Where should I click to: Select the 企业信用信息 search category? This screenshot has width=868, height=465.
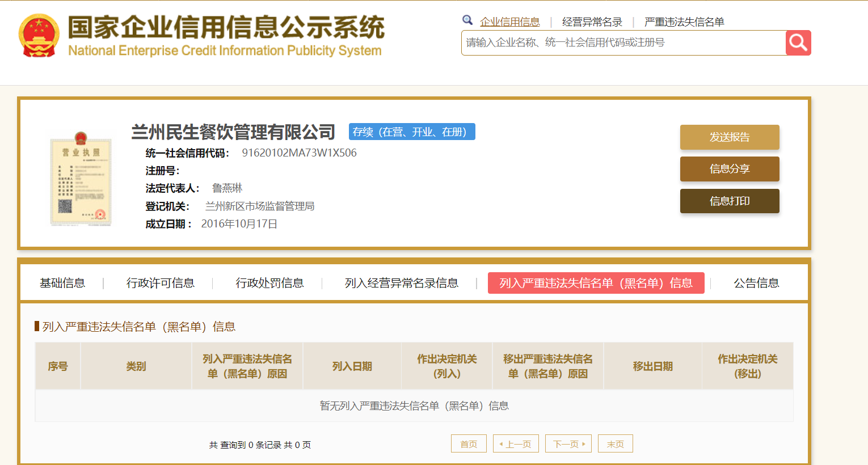pyautogui.click(x=510, y=22)
